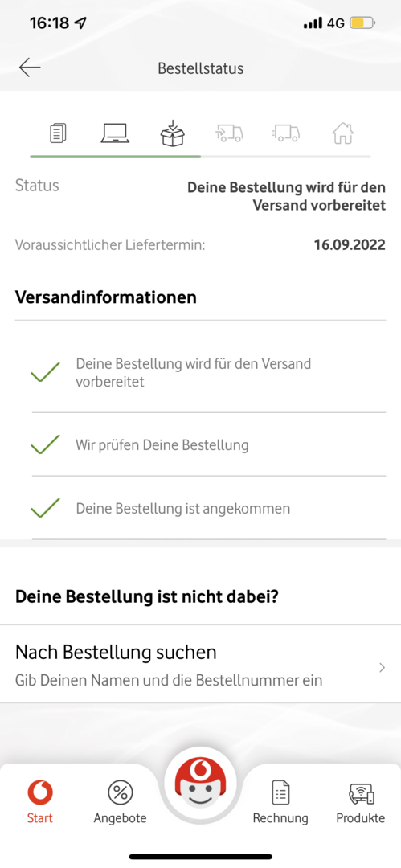The width and height of the screenshot is (401, 868).
Task: Open Nach Bestellung suchen row
Action: [201, 665]
